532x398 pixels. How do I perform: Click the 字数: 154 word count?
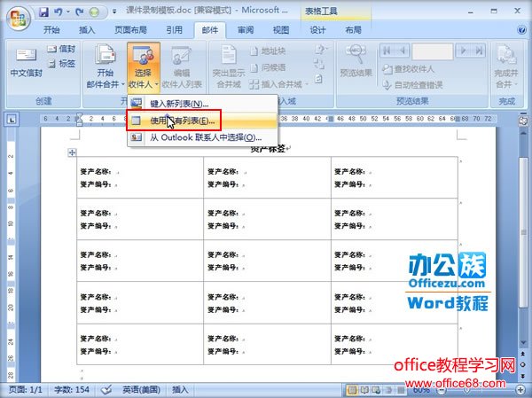click(72, 390)
